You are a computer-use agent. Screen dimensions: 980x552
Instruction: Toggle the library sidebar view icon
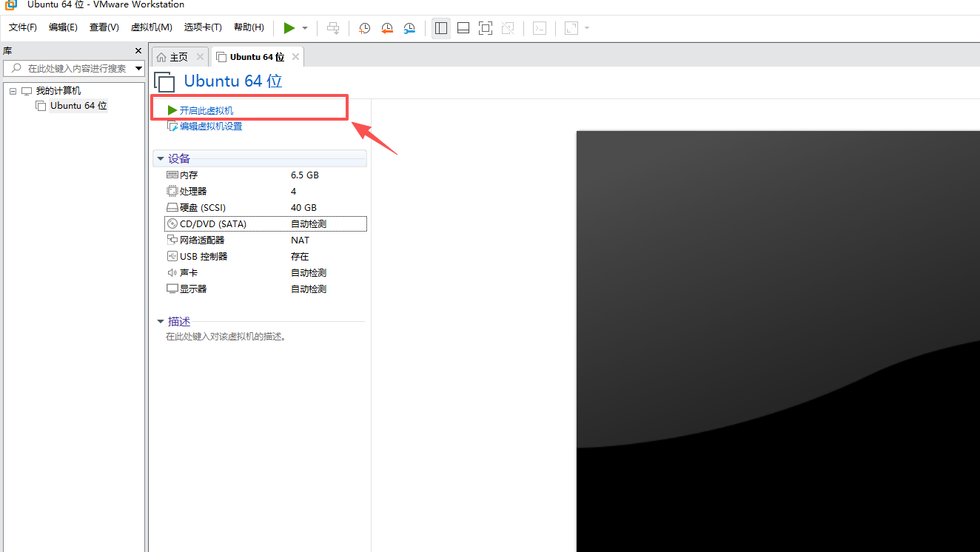click(441, 28)
